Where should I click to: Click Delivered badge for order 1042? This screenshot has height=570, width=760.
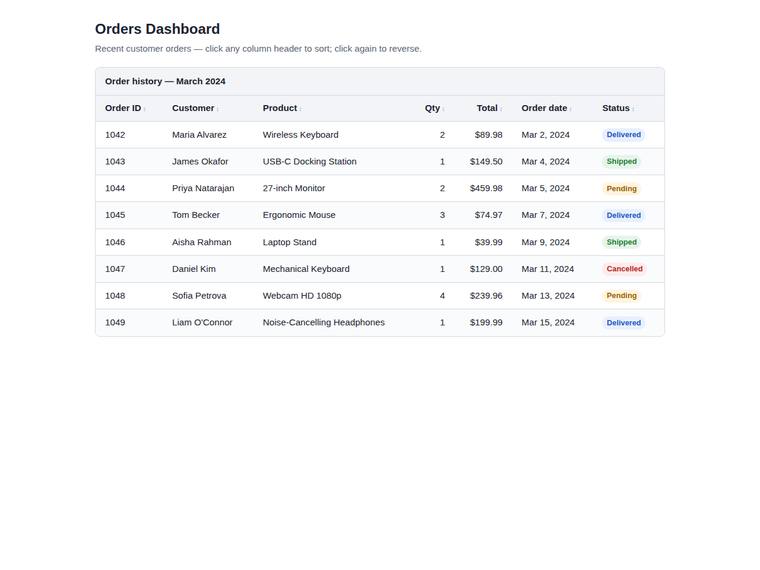click(x=623, y=135)
